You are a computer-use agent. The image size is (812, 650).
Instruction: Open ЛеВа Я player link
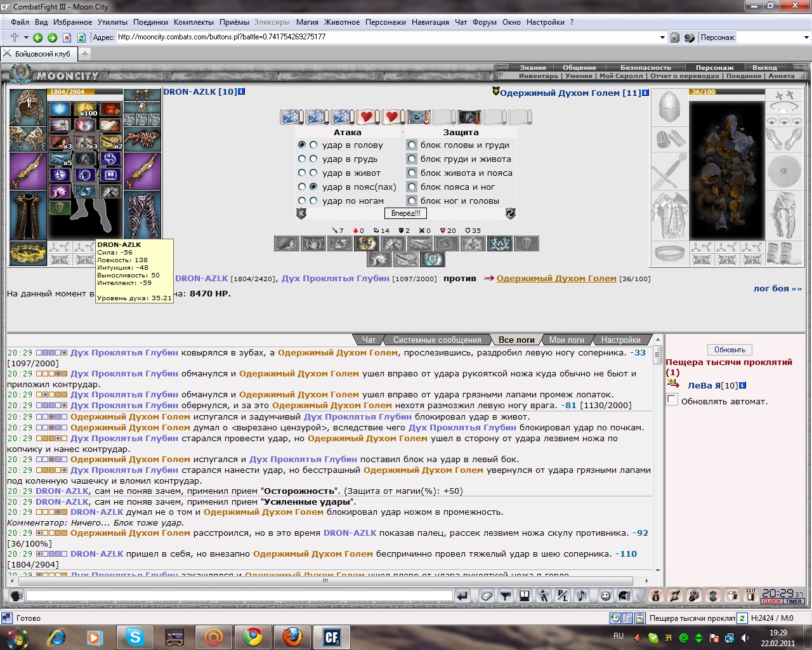pos(704,385)
